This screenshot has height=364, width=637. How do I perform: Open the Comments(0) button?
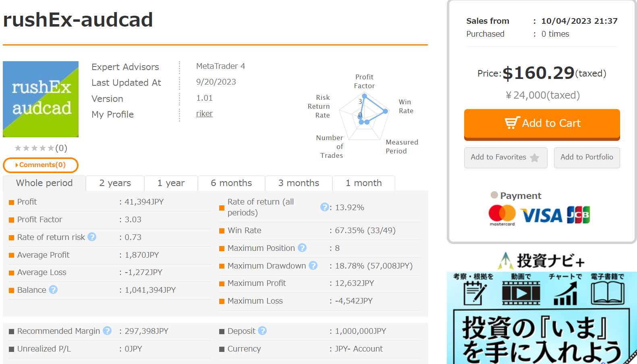(40, 165)
